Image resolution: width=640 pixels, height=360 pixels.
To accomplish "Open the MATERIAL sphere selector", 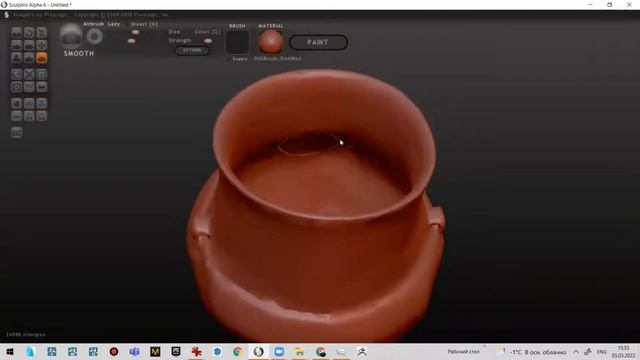I will 271,42.
